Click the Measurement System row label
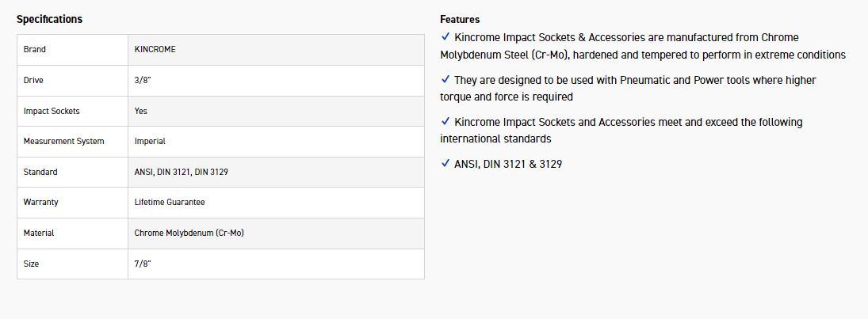868x319 pixels. coord(63,141)
